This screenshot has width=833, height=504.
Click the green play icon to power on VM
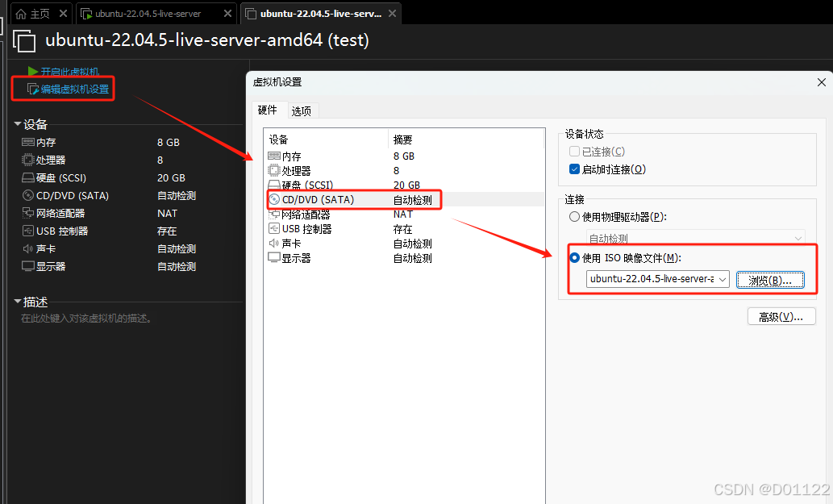(x=32, y=71)
